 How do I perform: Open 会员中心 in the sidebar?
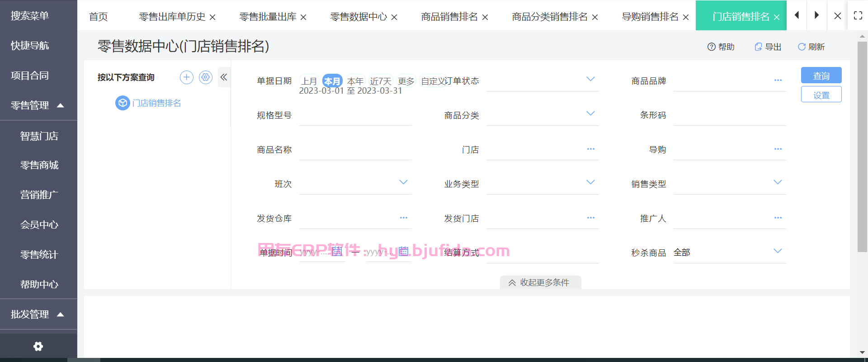coord(39,225)
